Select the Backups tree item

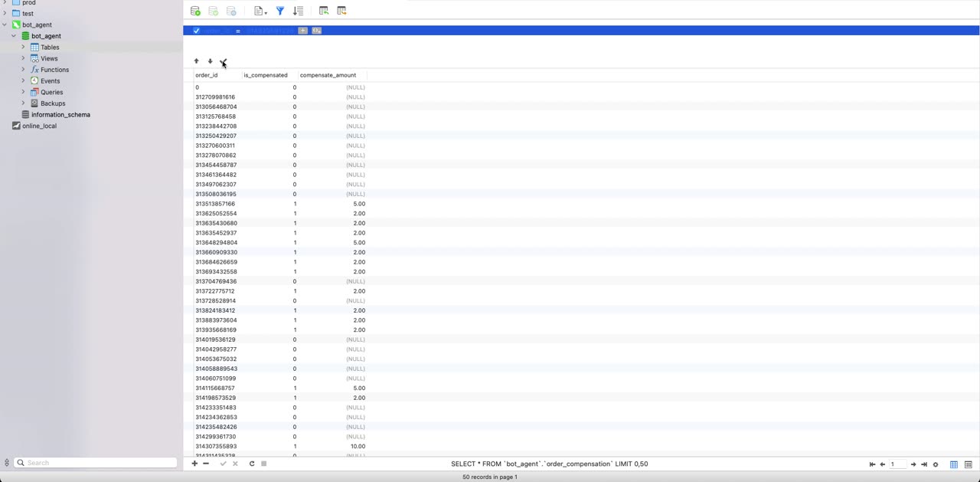[x=53, y=103]
